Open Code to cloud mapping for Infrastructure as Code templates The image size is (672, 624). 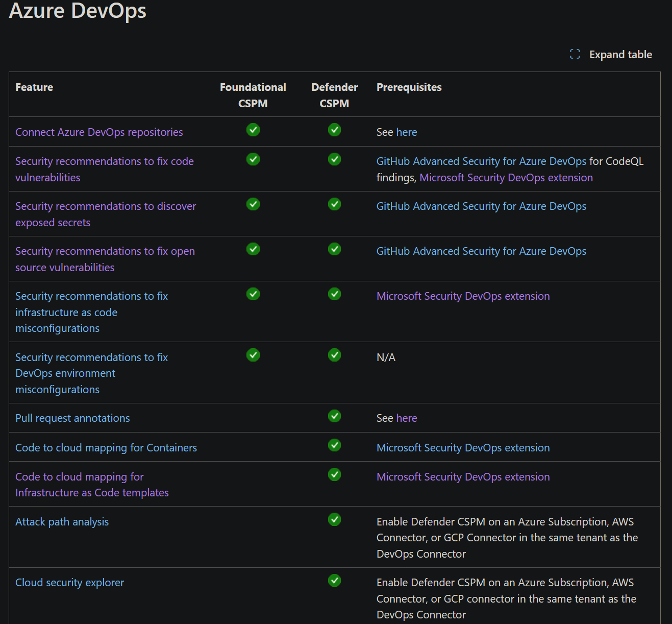click(x=92, y=485)
